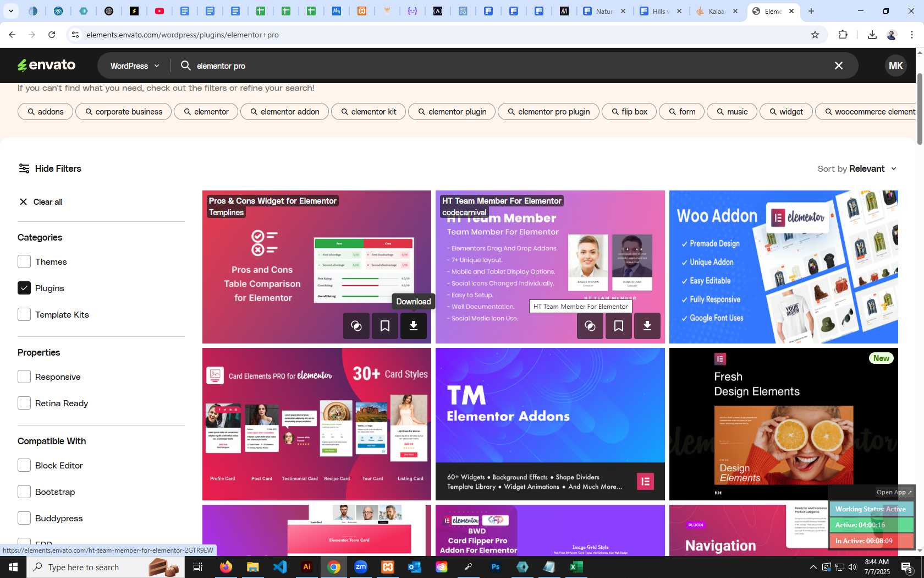Check the Buddypress compatibility box

[x=24, y=518]
